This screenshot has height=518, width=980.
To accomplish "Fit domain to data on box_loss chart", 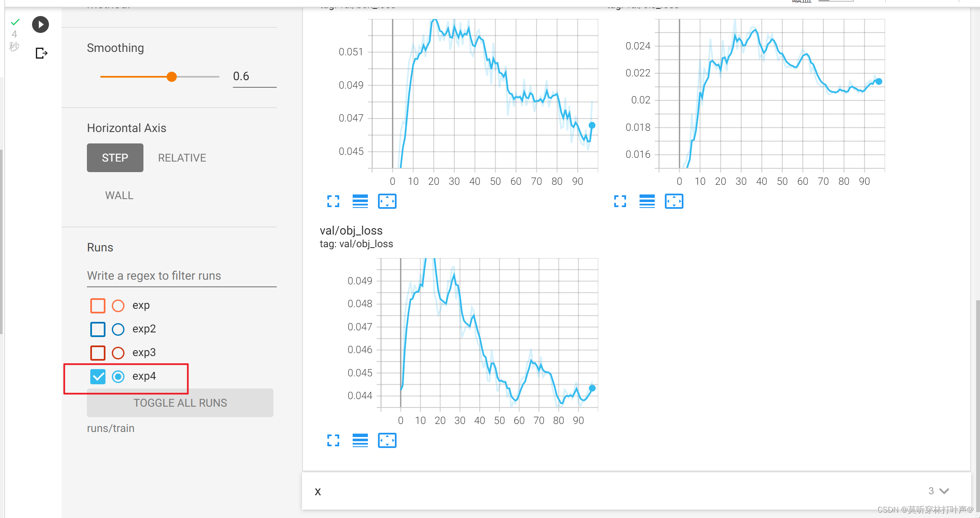I will coord(387,201).
